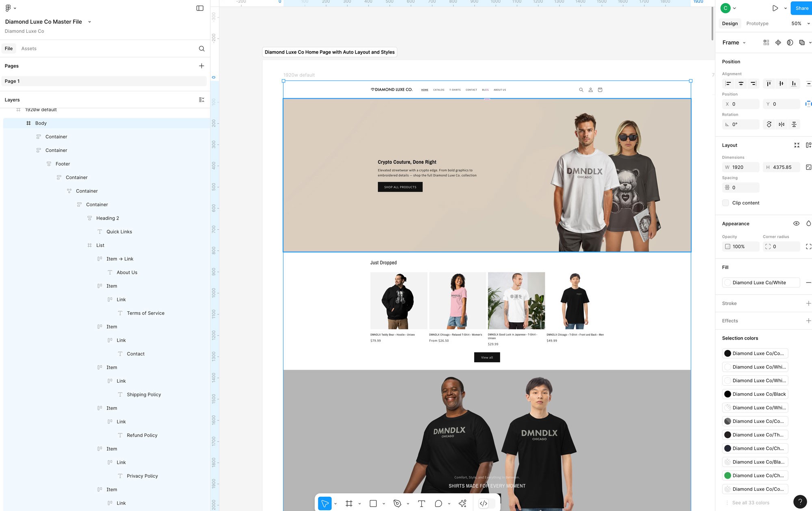The image size is (812, 511).
Task: Click the Use as mask icon
Action: tap(790, 43)
